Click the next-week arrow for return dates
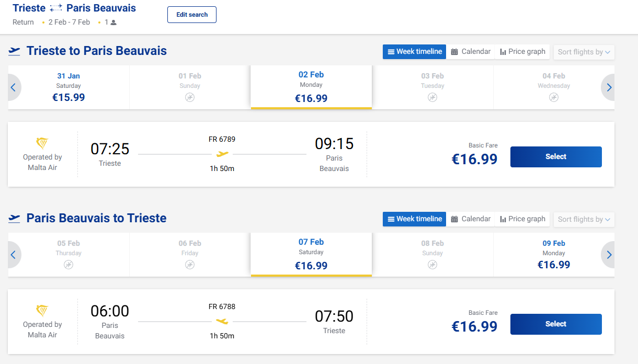Image resolution: width=638 pixels, height=364 pixels. tap(609, 255)
